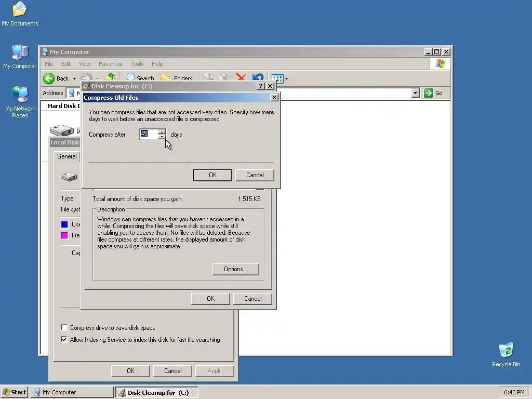532x399 pixels.
Task: Switch to Disk Cleanup taskbar button
Action: click(157, 392)
